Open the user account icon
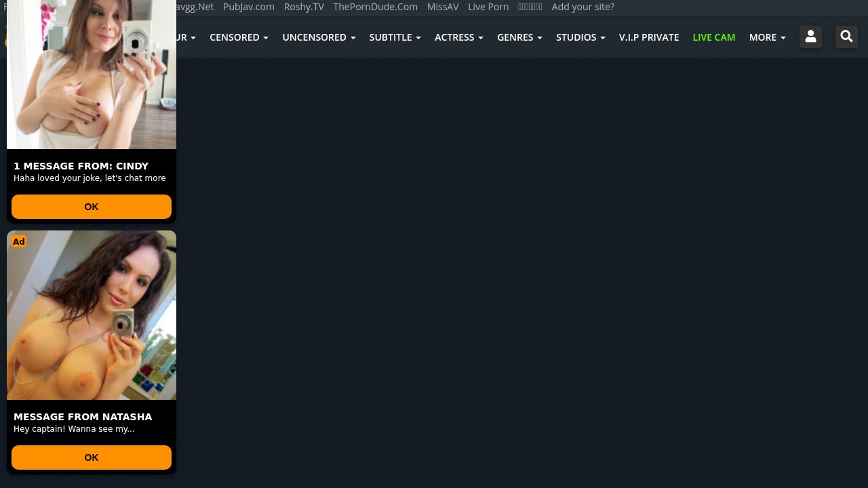The width and height of the screenshot is (868, 488). point(810,37)
